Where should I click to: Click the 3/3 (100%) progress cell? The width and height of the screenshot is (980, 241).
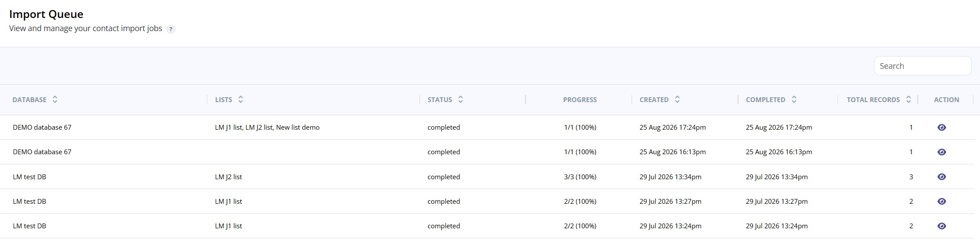580,177
